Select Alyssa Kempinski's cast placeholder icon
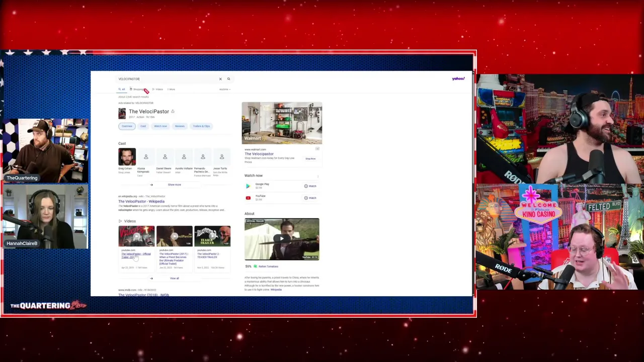644x362 pixels. coord(146,157)
